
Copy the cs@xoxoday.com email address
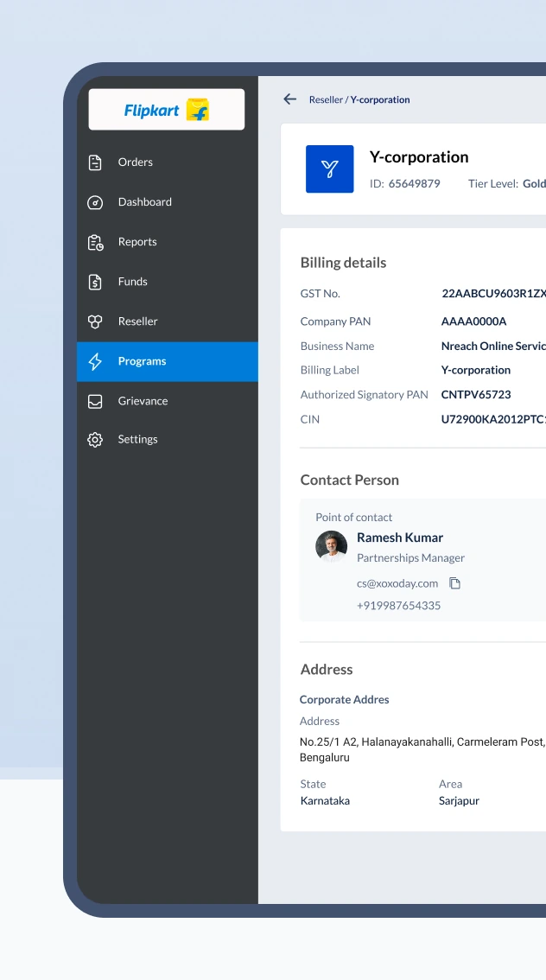(x=454, y=583)
